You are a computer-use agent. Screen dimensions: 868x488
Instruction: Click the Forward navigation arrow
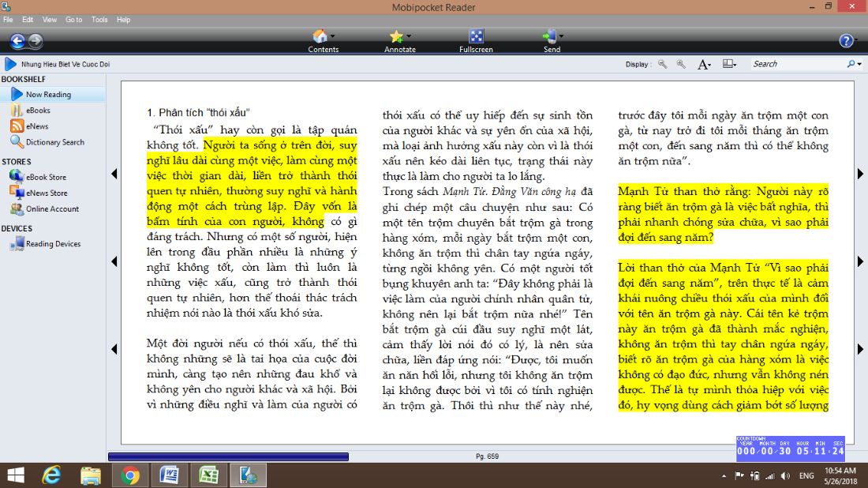[x=36, y=41]
